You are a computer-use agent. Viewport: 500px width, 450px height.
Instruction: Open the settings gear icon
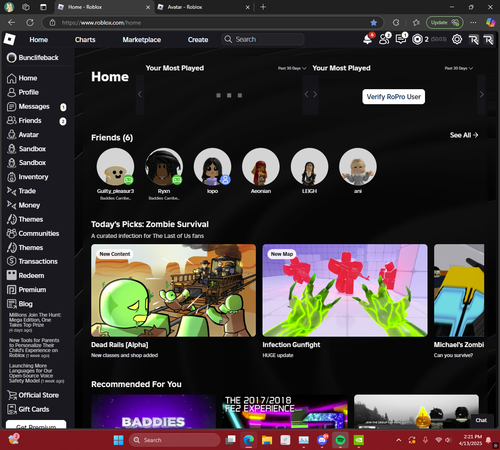[457, 39]
